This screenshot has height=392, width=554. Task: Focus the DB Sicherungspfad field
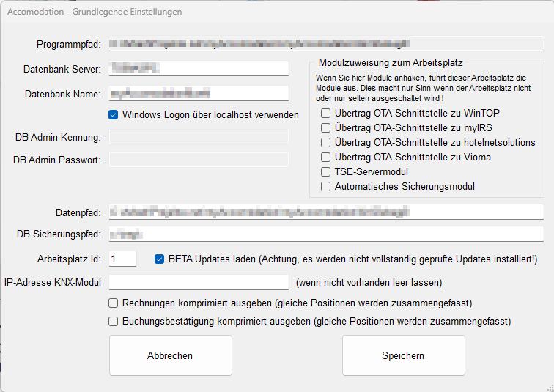[x=326, y=234]
